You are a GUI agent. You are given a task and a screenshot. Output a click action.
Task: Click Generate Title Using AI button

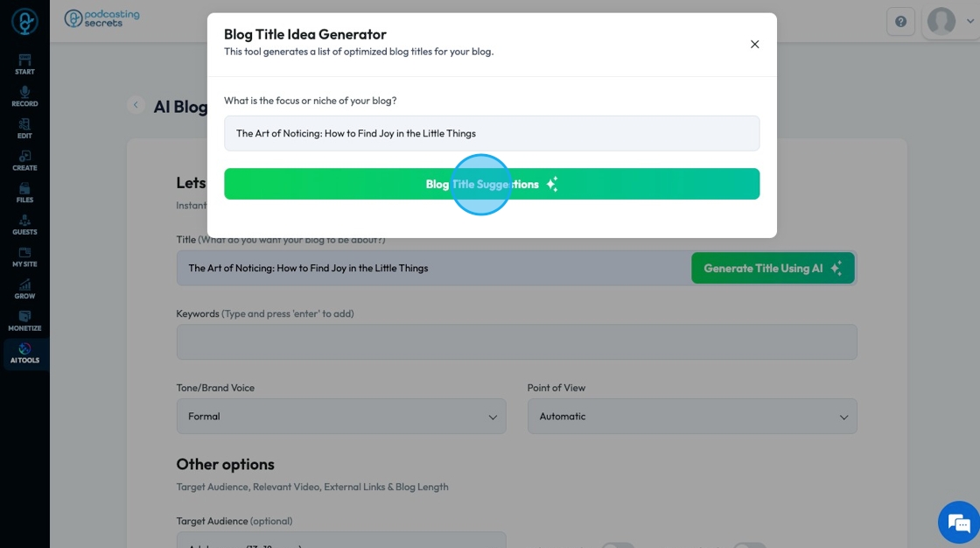773,268
